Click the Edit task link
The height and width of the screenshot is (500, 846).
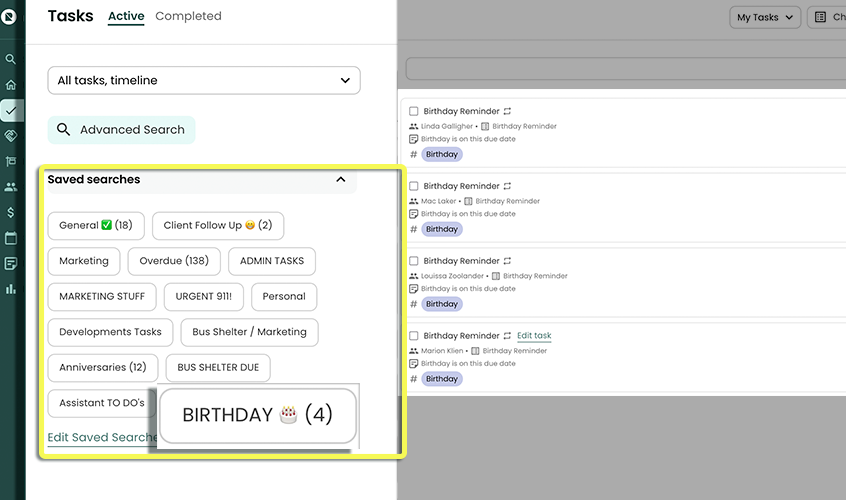pos(534,336)
